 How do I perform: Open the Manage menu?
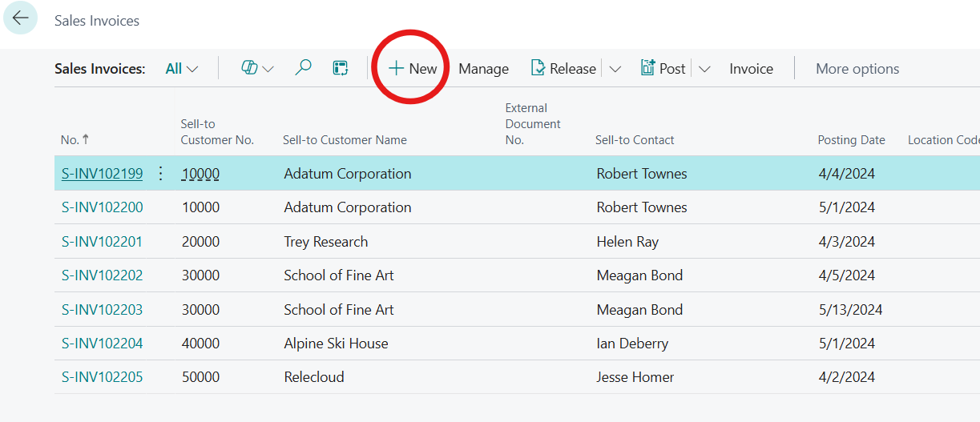[483, 69]
